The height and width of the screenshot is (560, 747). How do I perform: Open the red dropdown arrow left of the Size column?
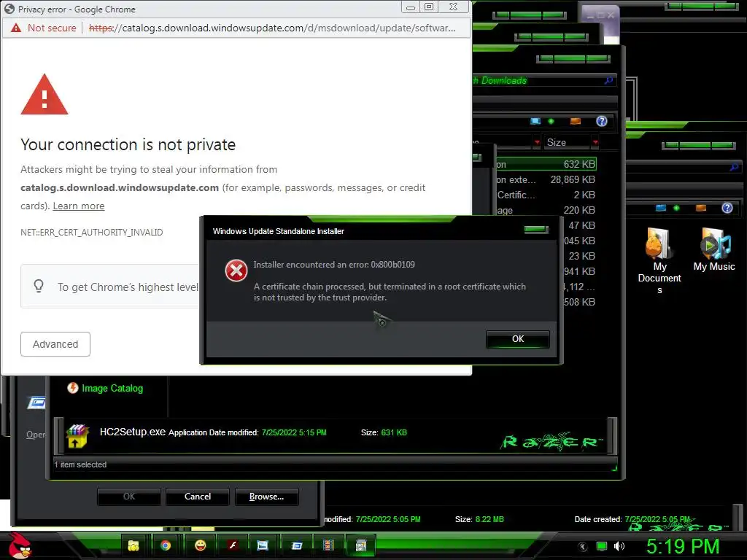point(538,142)
